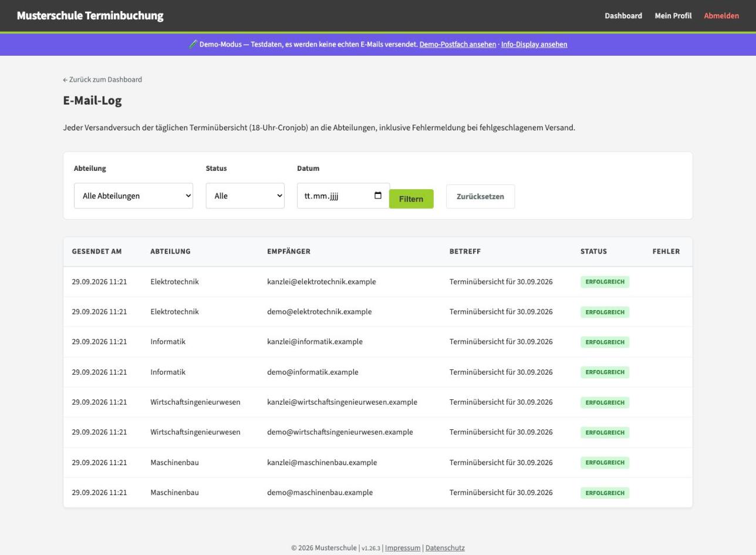Image resolution: width=756 pixels, height=555 pixels.
Task: Click Abmelden to log out
Action: [721, 16]
